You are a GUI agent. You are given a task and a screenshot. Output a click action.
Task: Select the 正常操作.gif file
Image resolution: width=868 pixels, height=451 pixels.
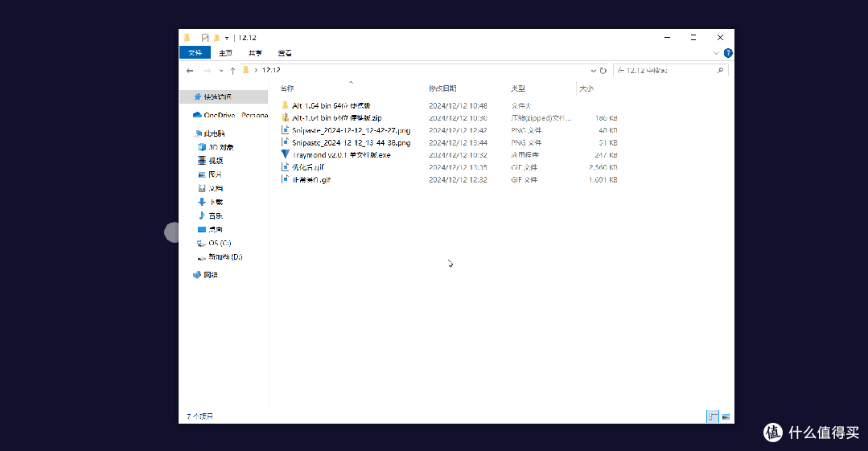tap(306, 180)
